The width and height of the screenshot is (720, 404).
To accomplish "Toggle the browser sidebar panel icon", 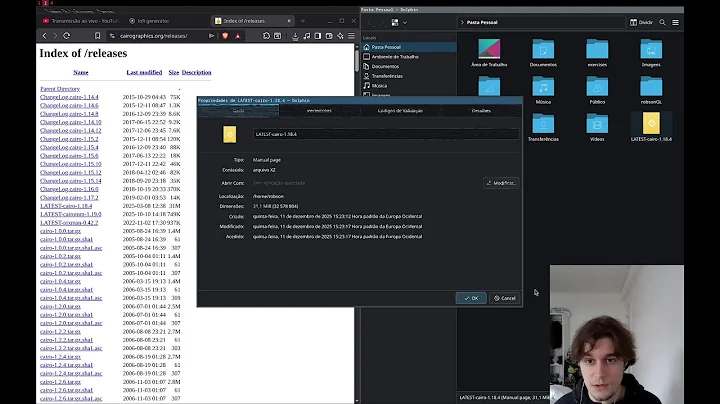I will [318, 36].
